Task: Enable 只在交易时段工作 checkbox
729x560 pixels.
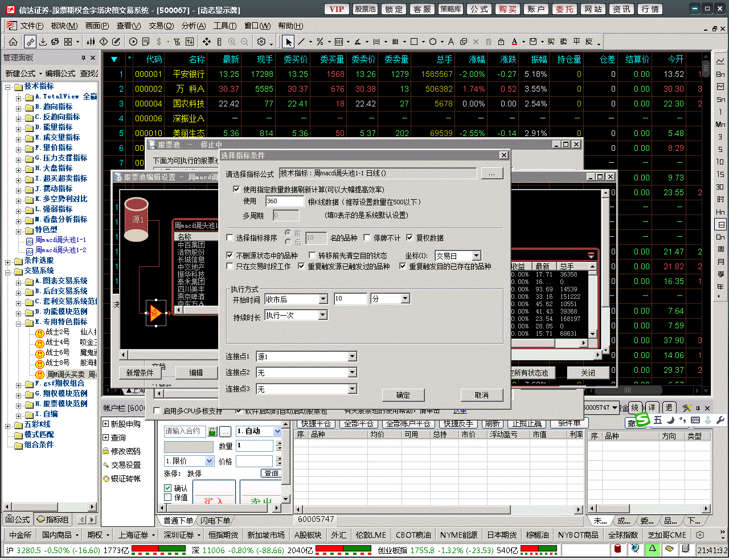Action: click(230, 266)
